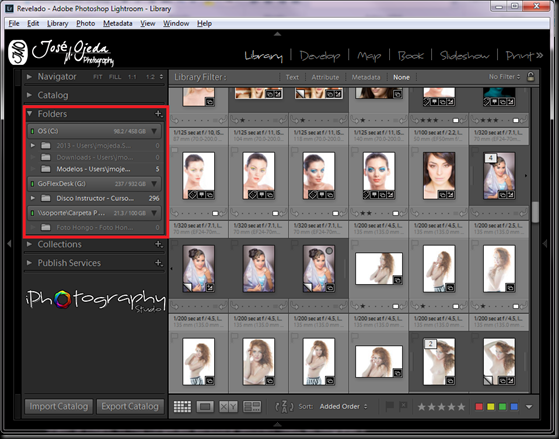559x439 pixels.
Task: Expand the 2013 folder tree
Action: 33,145
